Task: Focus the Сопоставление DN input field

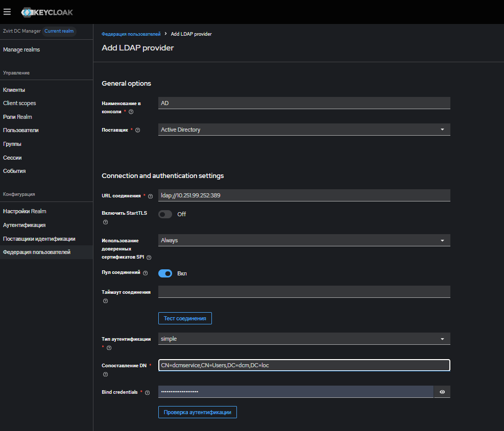Action: [304, 365]
